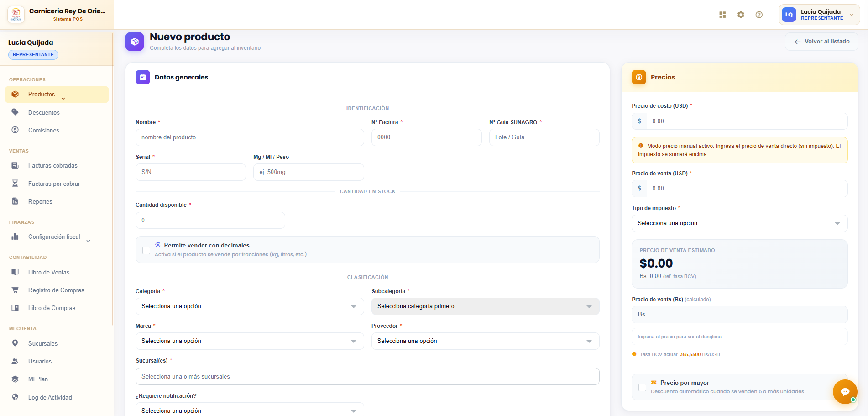Viewport: 868px width, 416px height.
Task: Click the Facturas por cobrar hourglass icon
Action: click(15, 183)
